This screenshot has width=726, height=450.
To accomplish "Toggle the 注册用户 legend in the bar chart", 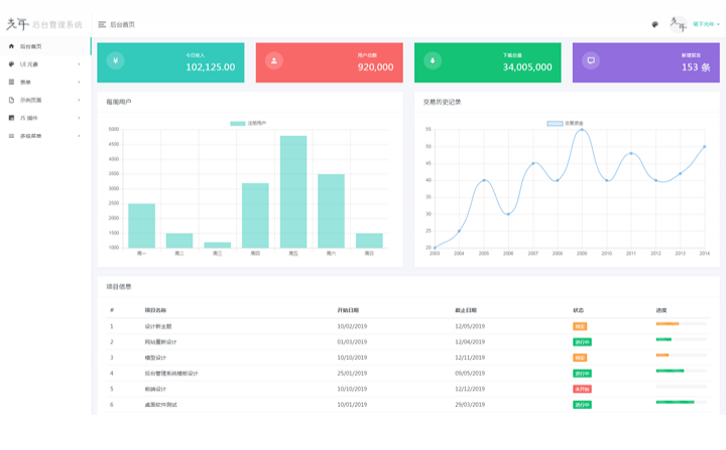I will (x=248, y=123).
